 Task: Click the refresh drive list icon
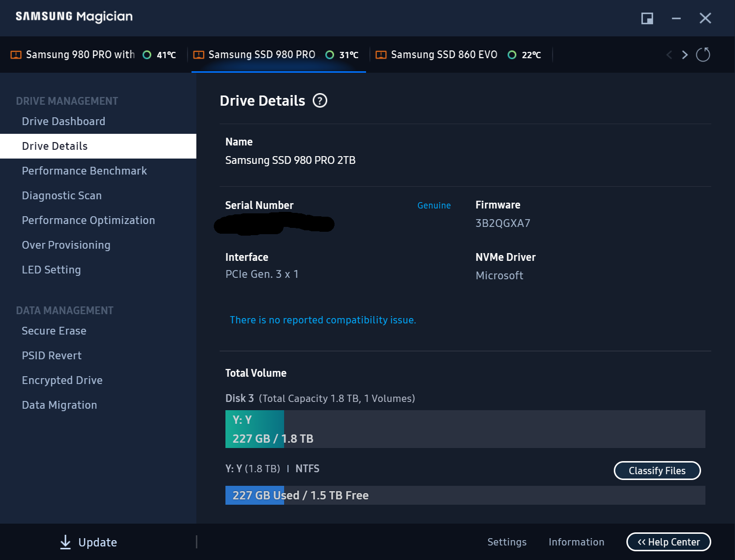point(703,54)
